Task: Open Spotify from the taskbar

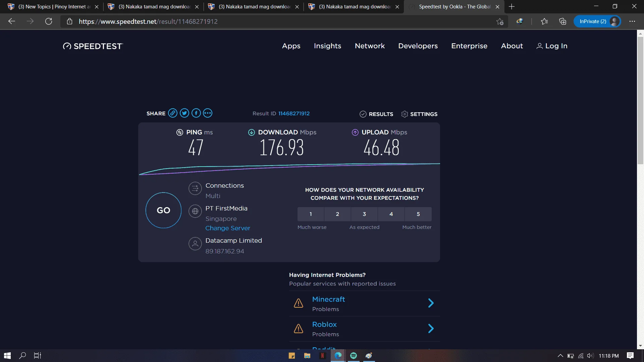Action: [354, 356]
